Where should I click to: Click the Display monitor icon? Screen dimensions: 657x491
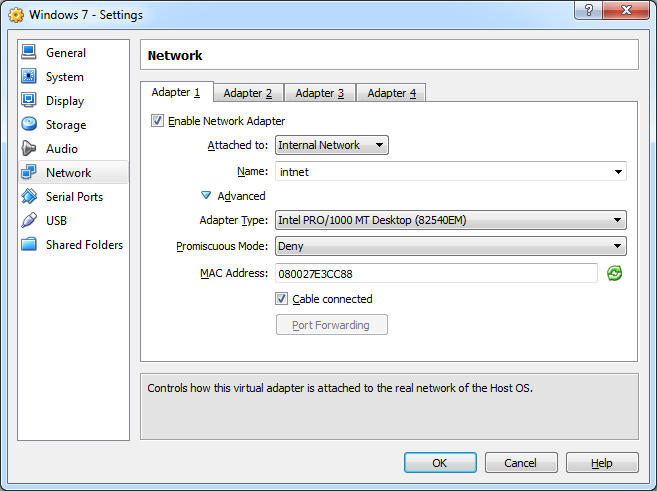tap(28, 101)
